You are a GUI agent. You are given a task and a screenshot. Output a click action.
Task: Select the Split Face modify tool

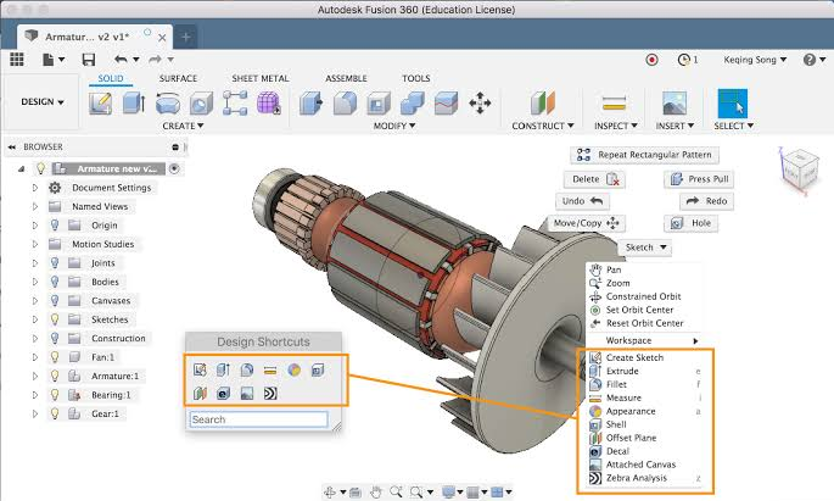446,103
